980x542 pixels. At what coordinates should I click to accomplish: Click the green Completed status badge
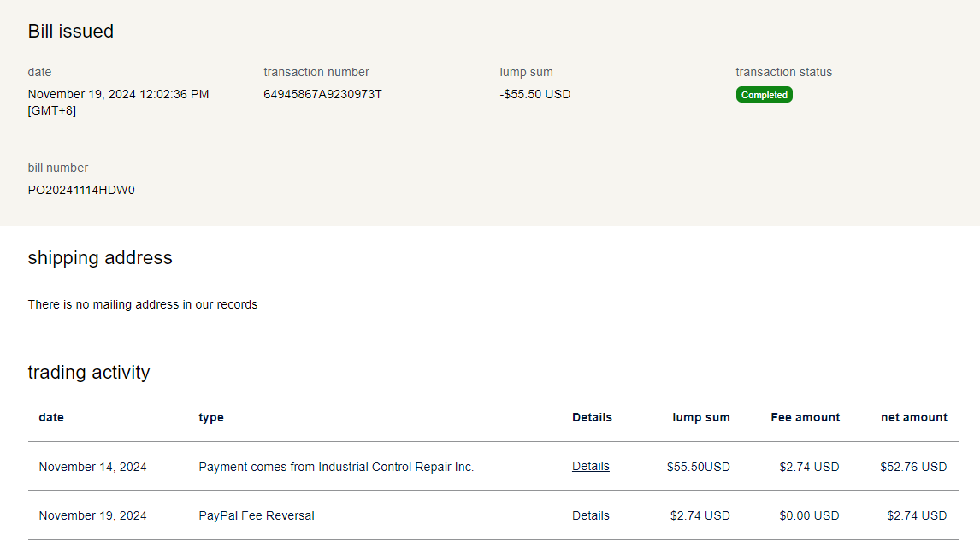764,95
